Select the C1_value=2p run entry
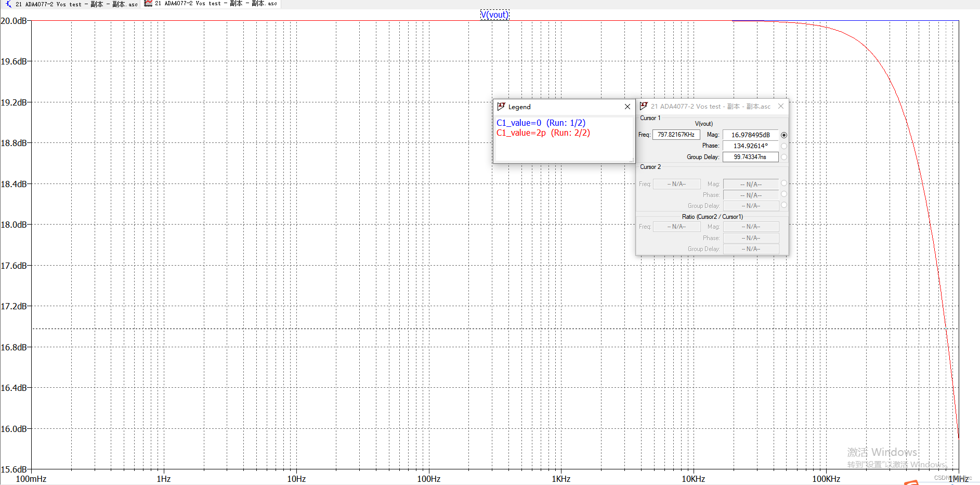 [543, 133]
